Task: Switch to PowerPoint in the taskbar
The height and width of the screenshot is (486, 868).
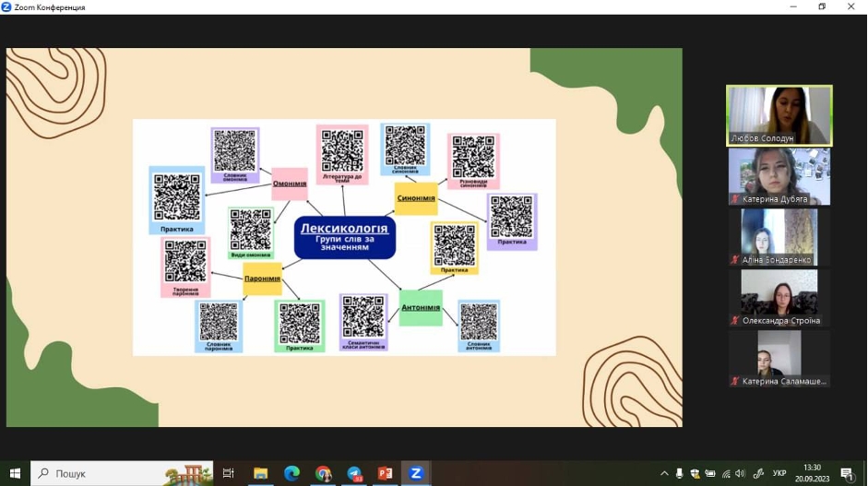Action: coord(385,473)
